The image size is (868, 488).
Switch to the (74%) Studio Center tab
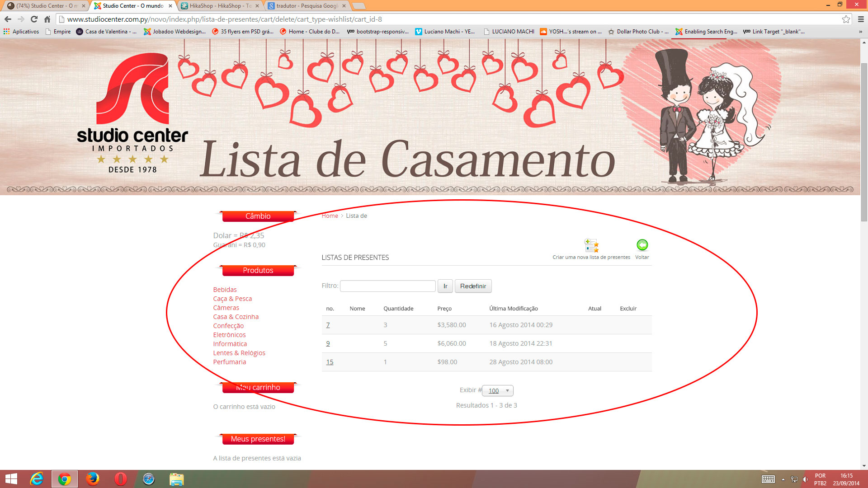coord(45,6)
